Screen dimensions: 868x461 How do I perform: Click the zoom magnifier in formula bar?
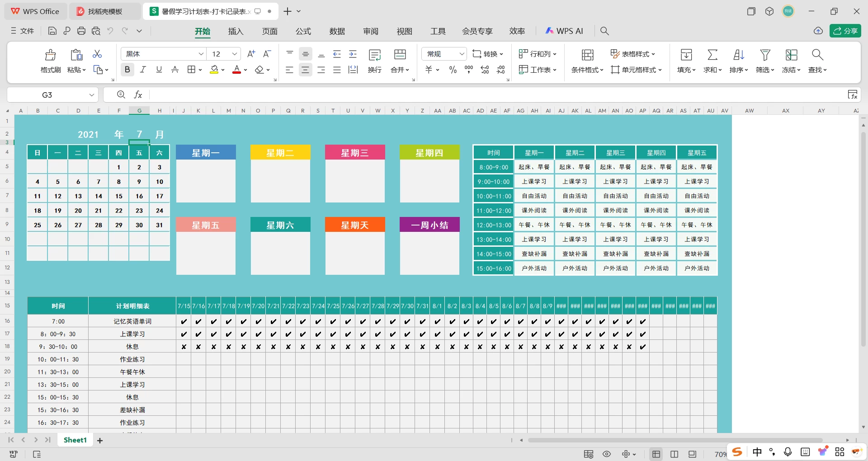[x=121, y=94]
